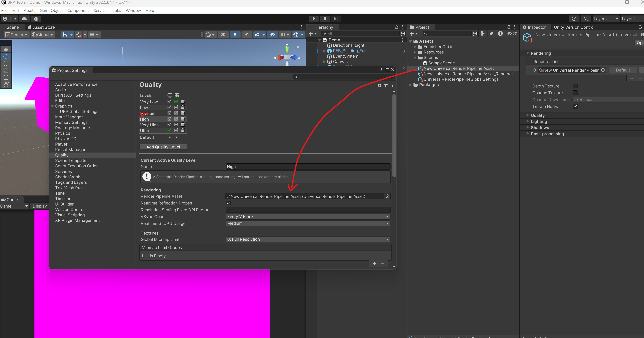Click the Scene Gizmos toggle icon

[x=296, y=35]
